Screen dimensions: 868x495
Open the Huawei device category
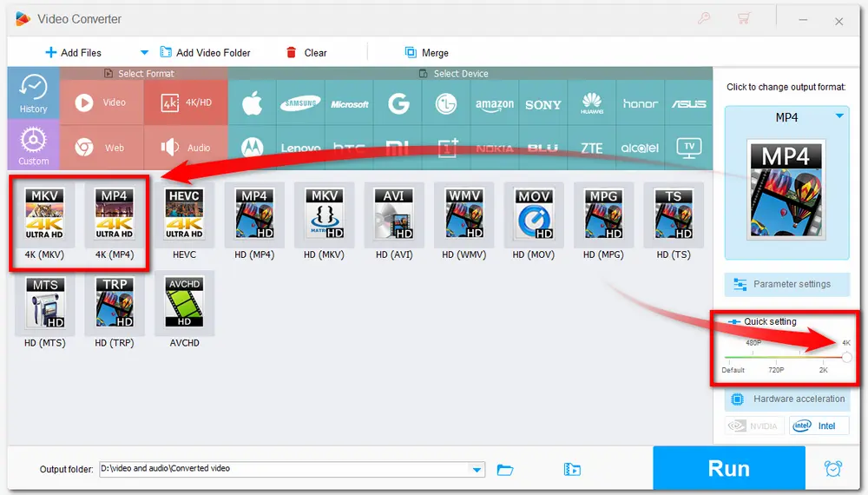pos(591,104)
